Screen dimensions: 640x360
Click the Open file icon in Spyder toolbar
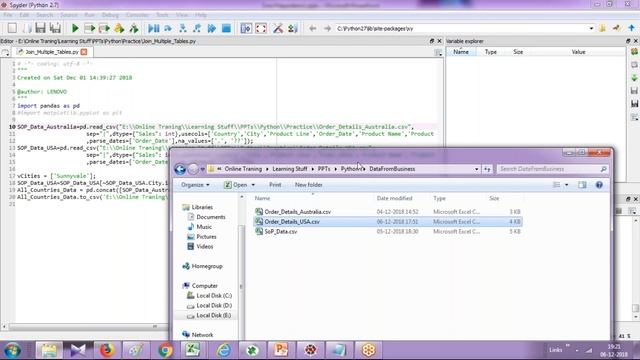pos(27,28)
